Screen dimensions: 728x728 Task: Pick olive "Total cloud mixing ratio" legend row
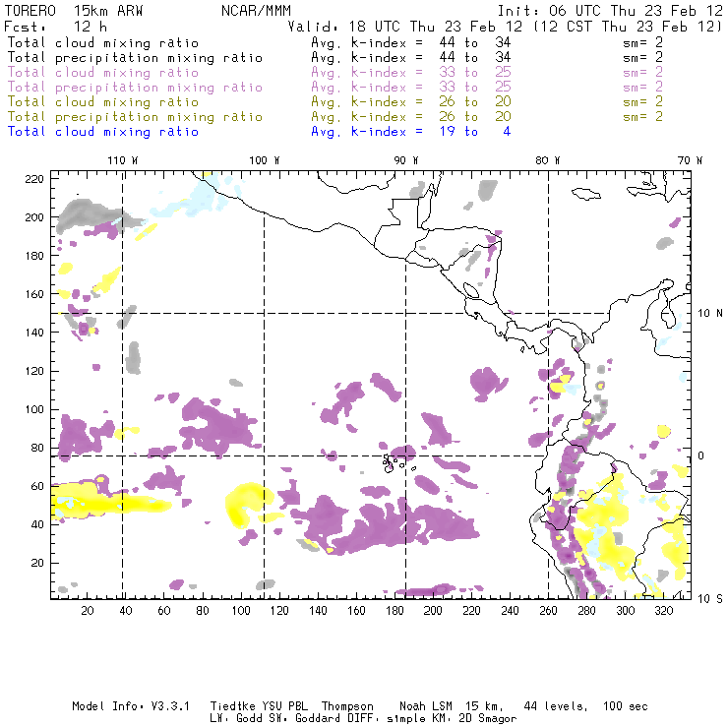(x=103, y=102)
